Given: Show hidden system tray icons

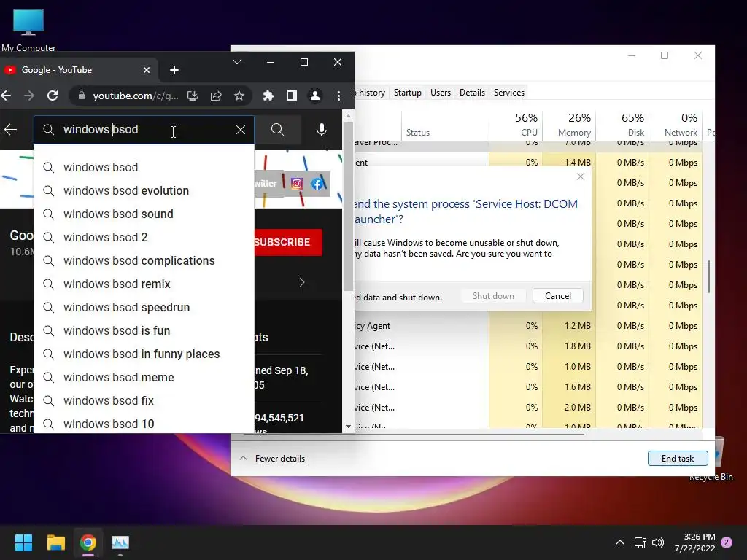Looking at the screenshot, I should coord(620,542).
